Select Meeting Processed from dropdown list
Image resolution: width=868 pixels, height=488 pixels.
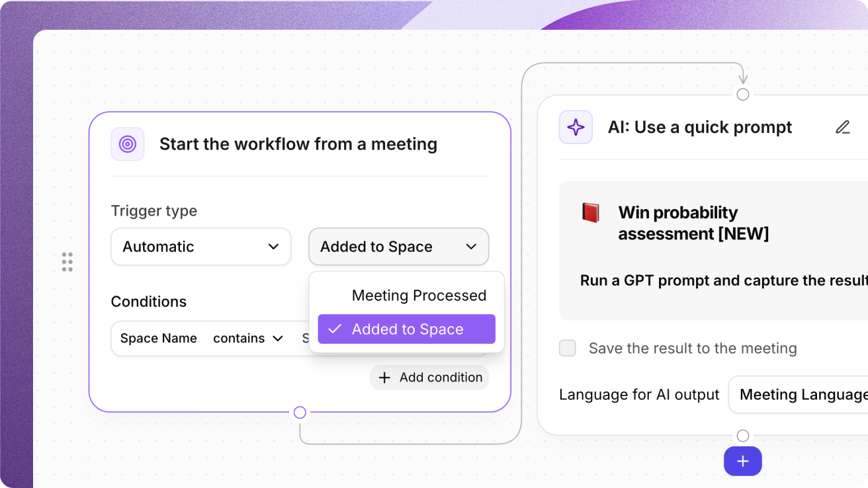418,296
